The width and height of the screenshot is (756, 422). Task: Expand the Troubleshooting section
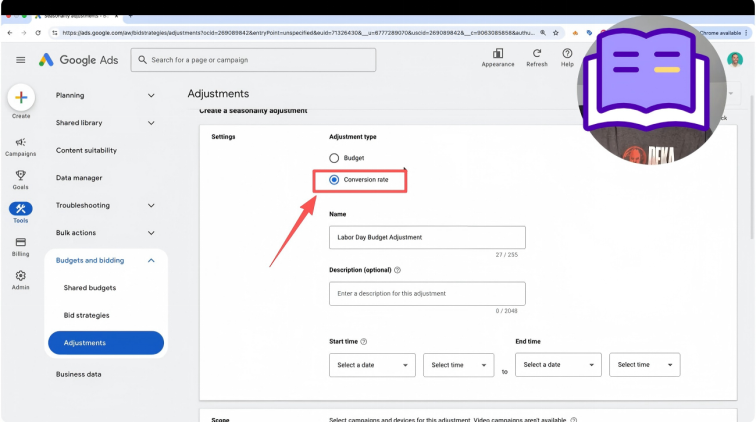(151, 205)
